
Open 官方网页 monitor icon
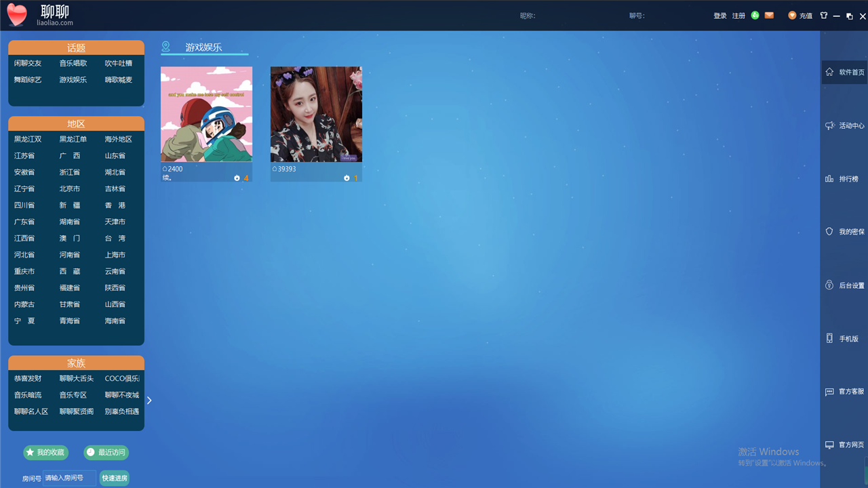point(829,445)
